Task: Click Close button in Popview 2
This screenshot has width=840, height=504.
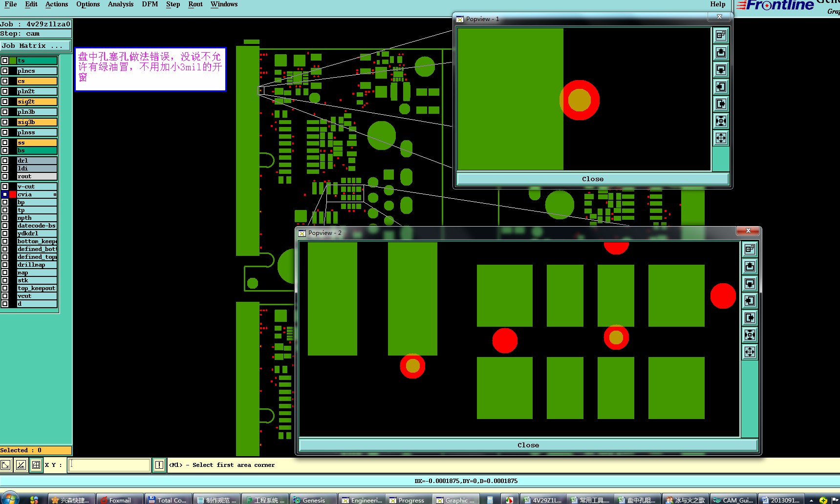Action: pos(528,445)
